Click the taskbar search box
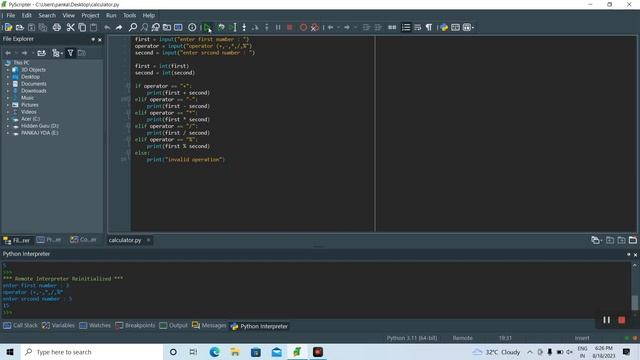 (x=91, y=352)
